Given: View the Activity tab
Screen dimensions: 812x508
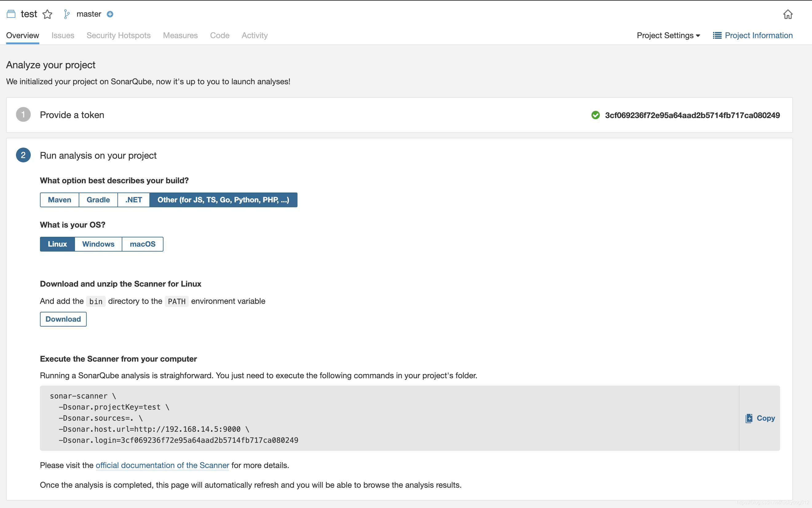Looking at the screenshot, I should [254, 35].
